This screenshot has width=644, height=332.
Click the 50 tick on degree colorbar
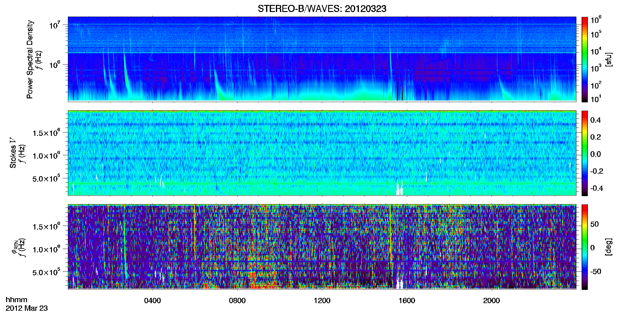coord(595,224)
